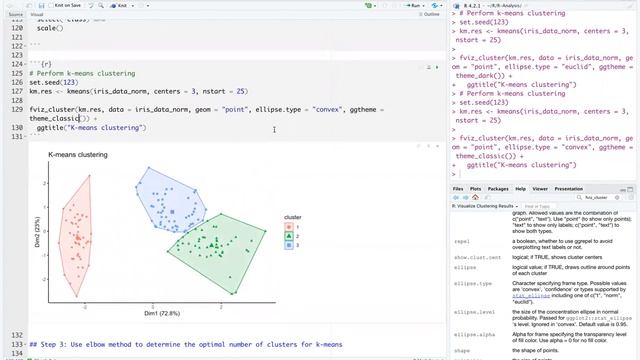Image resolution: width=640 pixels, height=360 pixels.
Task: Click the ggtitle line 130 in editor
Action: (91, 128)
